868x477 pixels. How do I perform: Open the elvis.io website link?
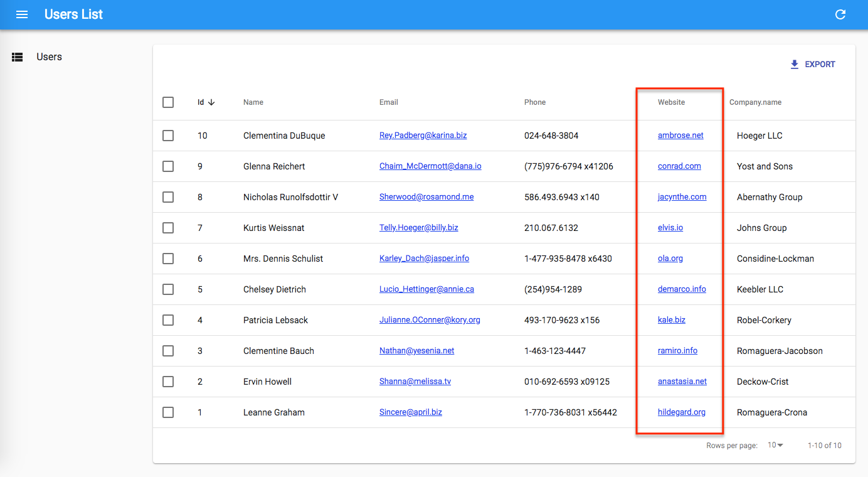tap(670, 228)
